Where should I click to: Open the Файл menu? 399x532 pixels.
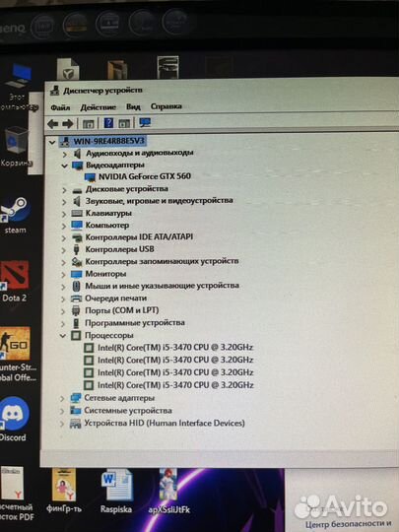click(x=60, y=108)
